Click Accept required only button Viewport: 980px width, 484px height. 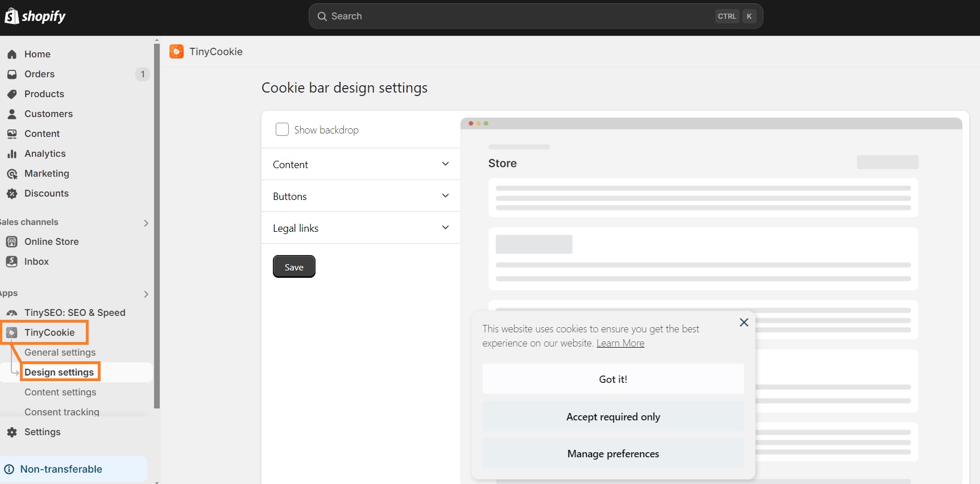coord(613,416)
